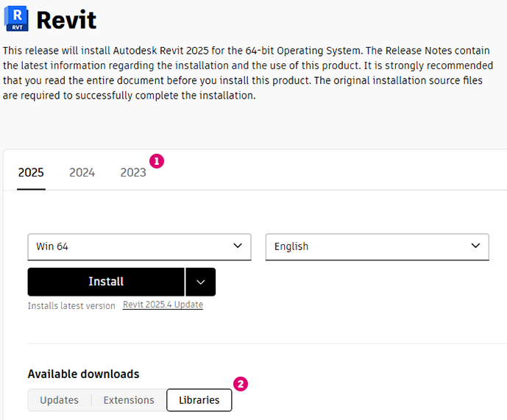This screenshot has width=507, height=420.
Task: Switch to the Extensions downloads segment
Action: 129,400
